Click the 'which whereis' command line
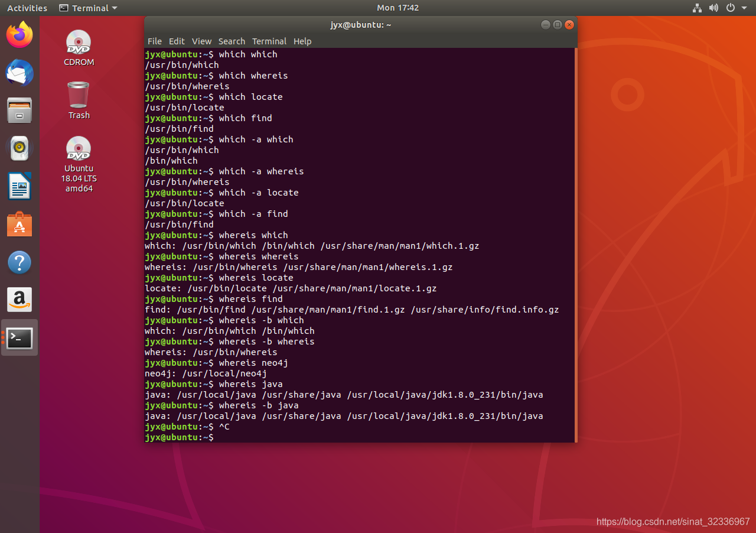 [x=216, y=76]
